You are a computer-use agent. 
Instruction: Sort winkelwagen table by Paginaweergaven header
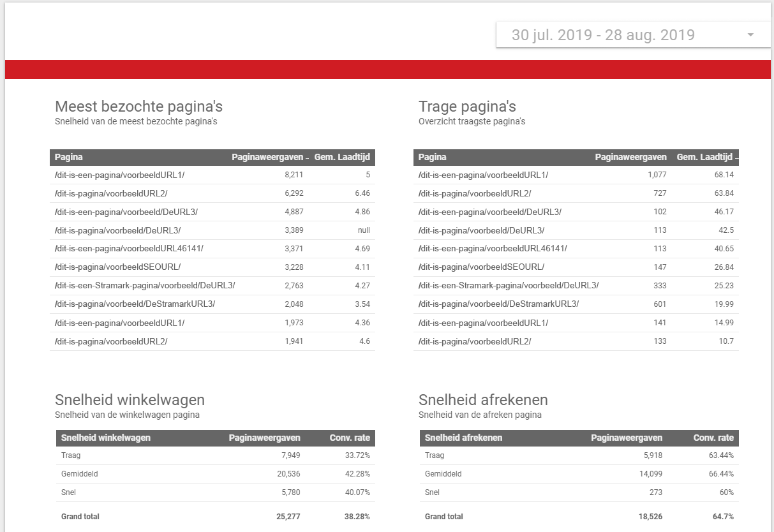coord(265,438)
